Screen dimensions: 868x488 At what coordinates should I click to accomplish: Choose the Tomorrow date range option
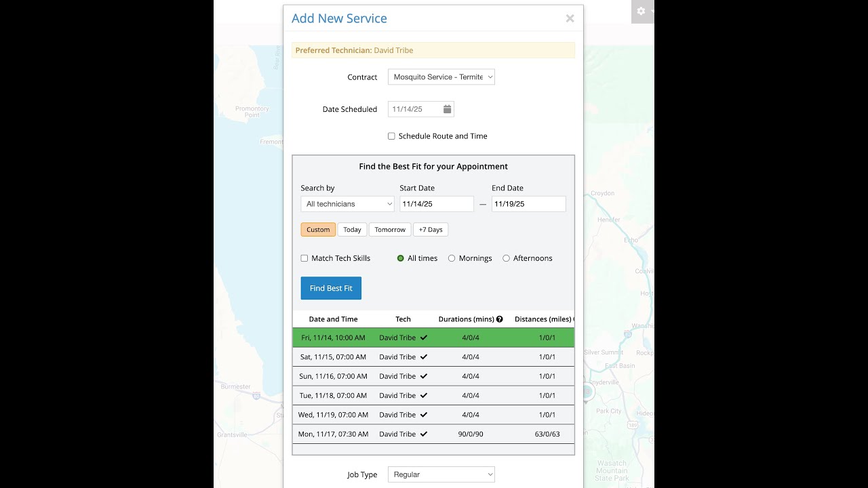coord(390,230)
